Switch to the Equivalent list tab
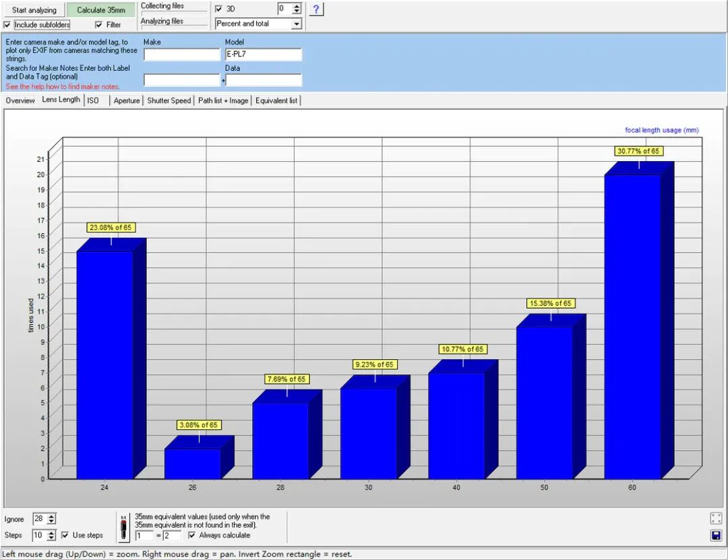The image size is (728, 560). click(x=276, y=100)
